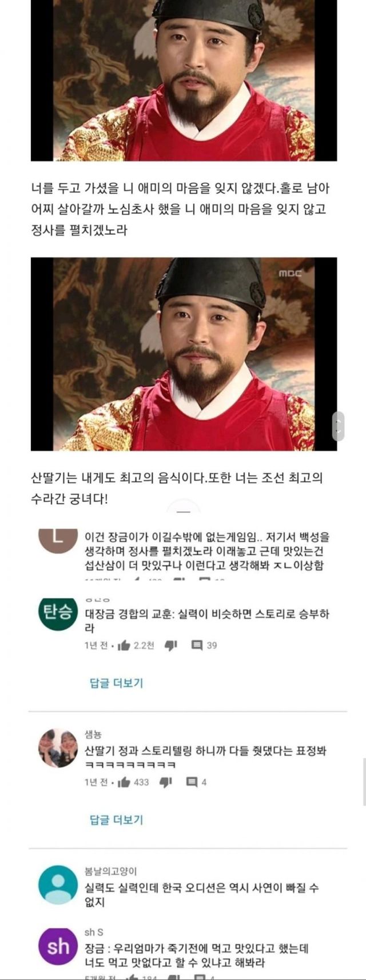Like the 탄승 comment with thumbs-up
Screen dimensions: 366x980
[x=124, y=645]
